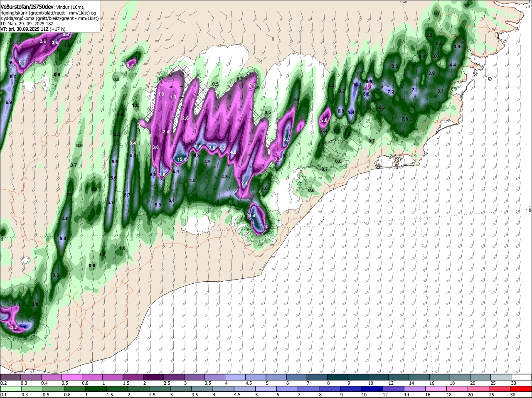Click the 7.8 precipitation value on the map
This screenshot has width=532, height=398.
point(212,148)
